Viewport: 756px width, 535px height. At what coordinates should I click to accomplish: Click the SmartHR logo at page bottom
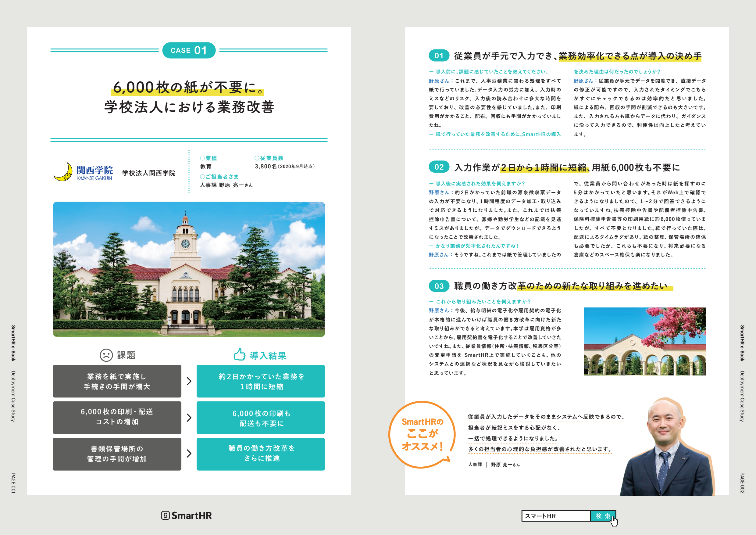tap(186, 515)
